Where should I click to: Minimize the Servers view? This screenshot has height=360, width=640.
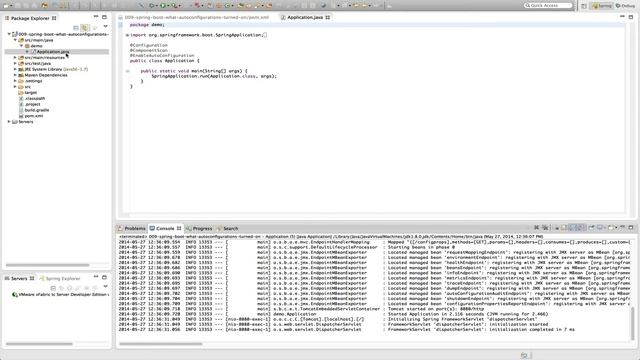96,277
